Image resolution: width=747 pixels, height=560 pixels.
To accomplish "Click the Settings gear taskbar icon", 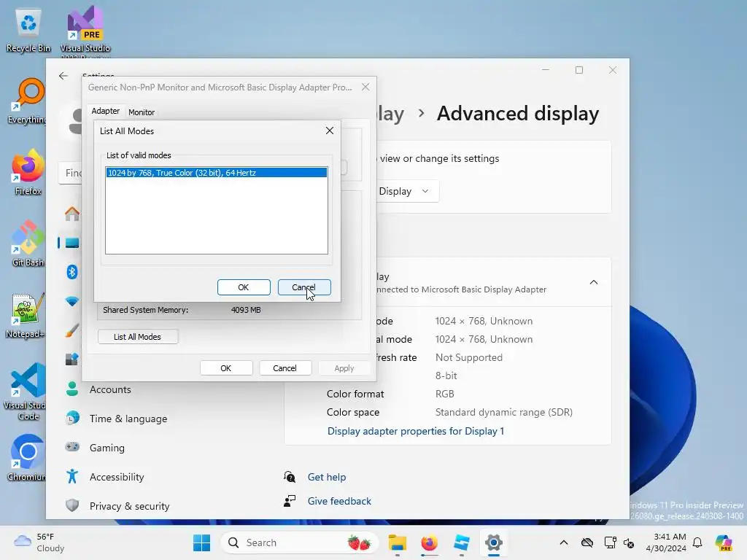I will click(494, 542).
